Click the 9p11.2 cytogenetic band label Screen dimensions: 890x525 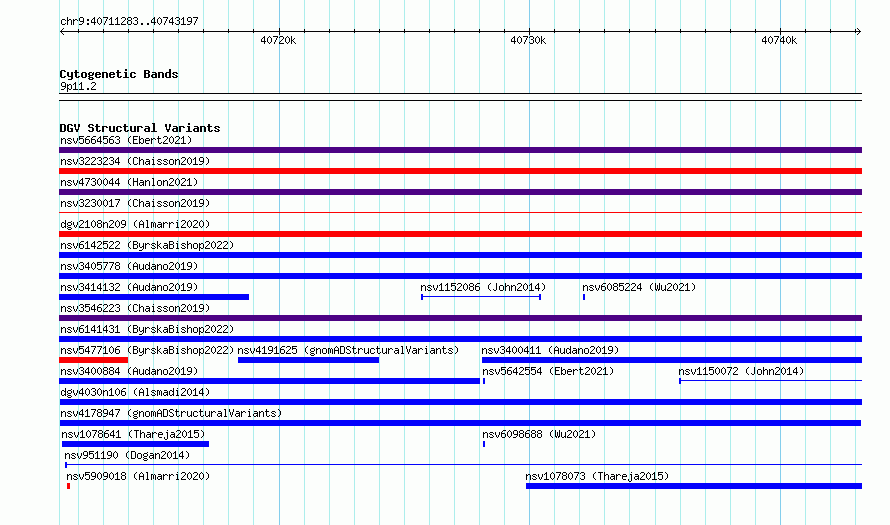tap(78, 86)
